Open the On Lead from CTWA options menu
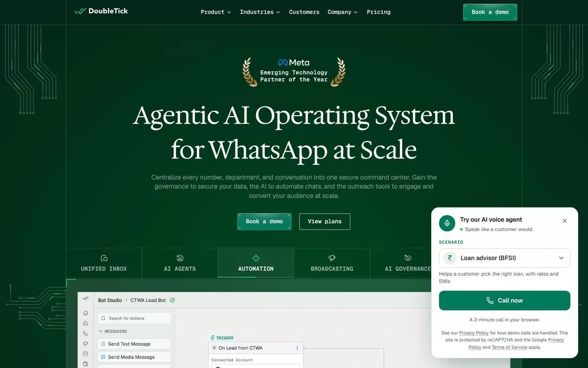Image resolution: width=588 pixels, height=368 pixels. (x=297, y=348)
